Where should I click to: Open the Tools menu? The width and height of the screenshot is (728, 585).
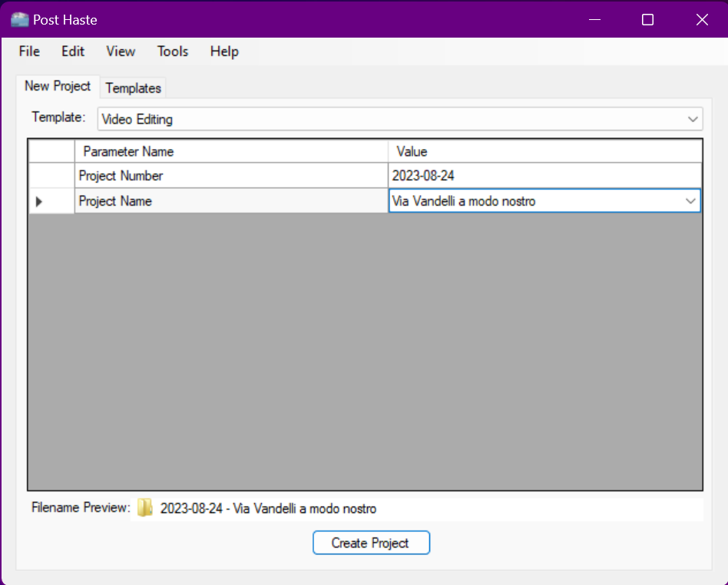(x=173, y=51)
